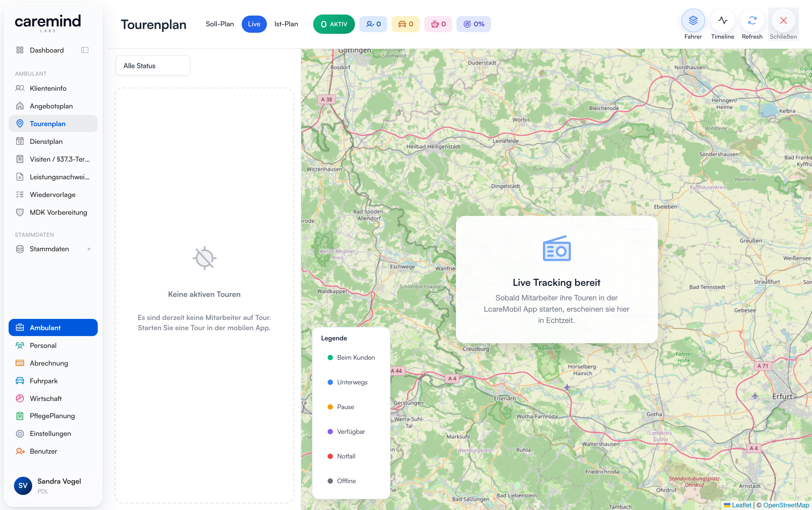Click Verfügbar legend entry
This screenshot has height=510, width=812.
point(346,431)
